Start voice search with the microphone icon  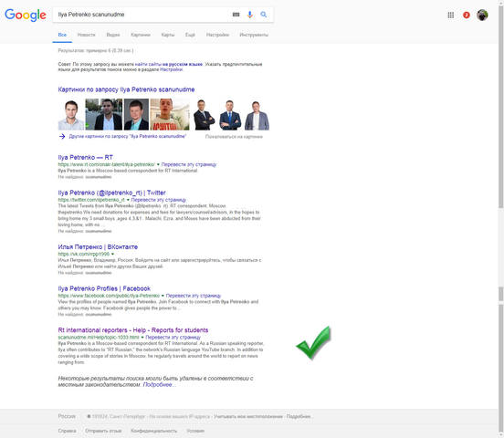click(250, 15)
